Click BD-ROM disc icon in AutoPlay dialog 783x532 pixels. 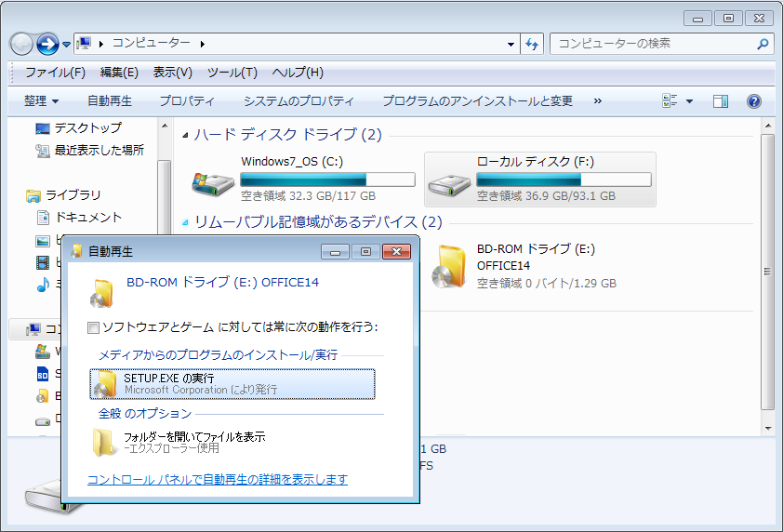point(102,293)
